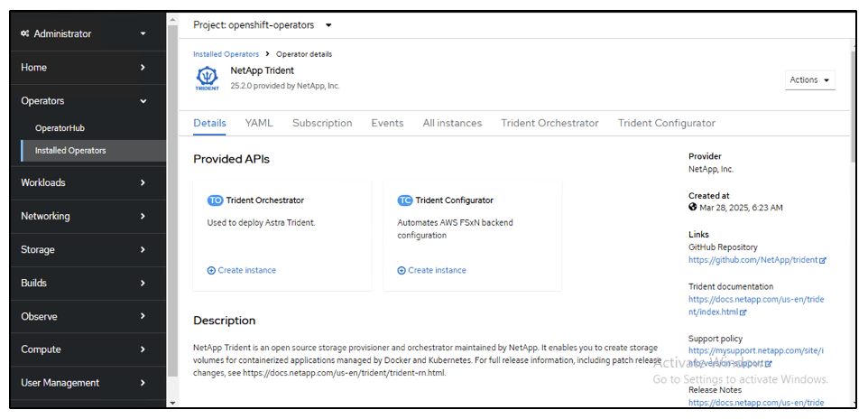The image size is (868, 419).
Task: Click the external link icon beside GitHub URL
Action: click(x=823, y=260)
